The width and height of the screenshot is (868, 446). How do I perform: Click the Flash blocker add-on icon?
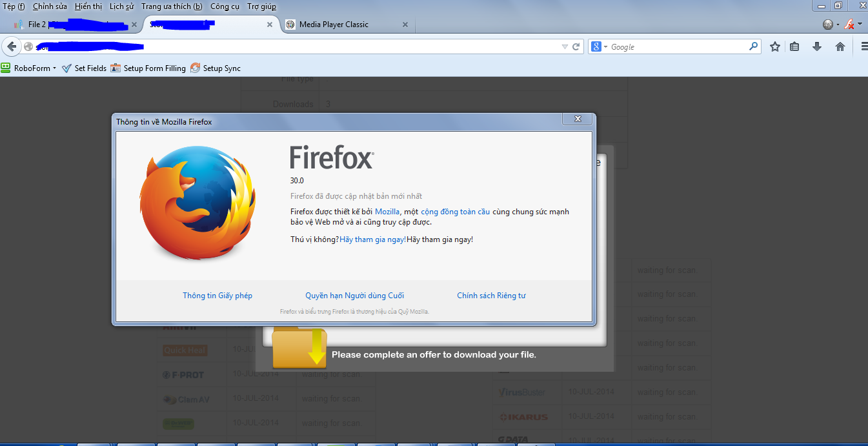point(849,25)
